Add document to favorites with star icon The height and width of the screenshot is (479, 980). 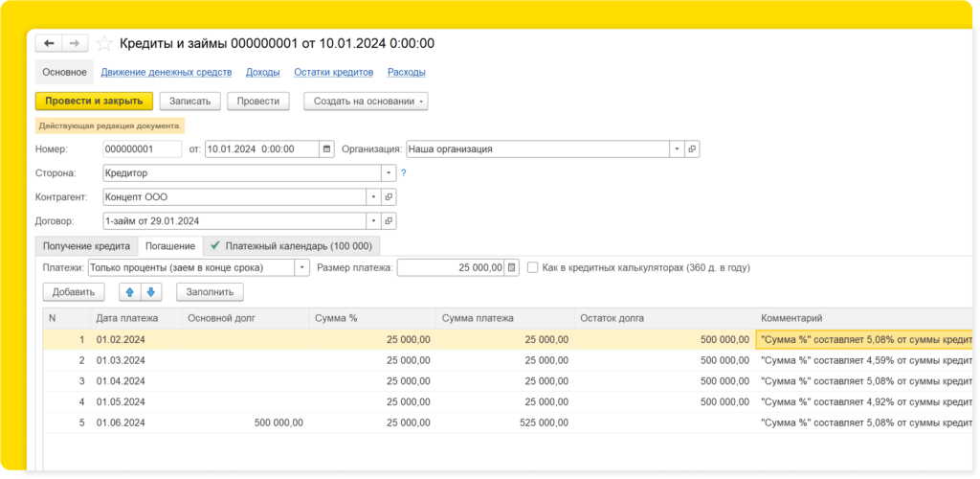(105, 43)
